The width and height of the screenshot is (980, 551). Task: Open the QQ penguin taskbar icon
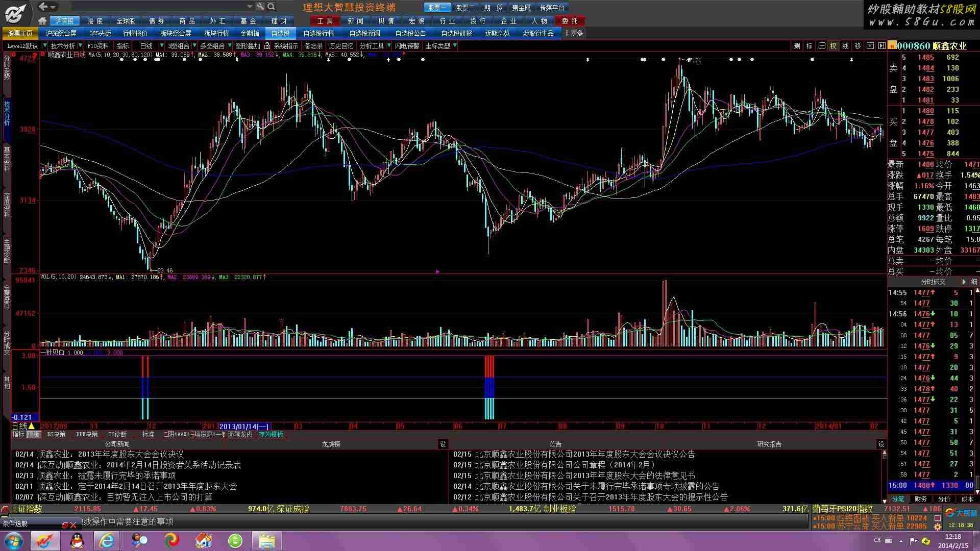coord(77,541)
